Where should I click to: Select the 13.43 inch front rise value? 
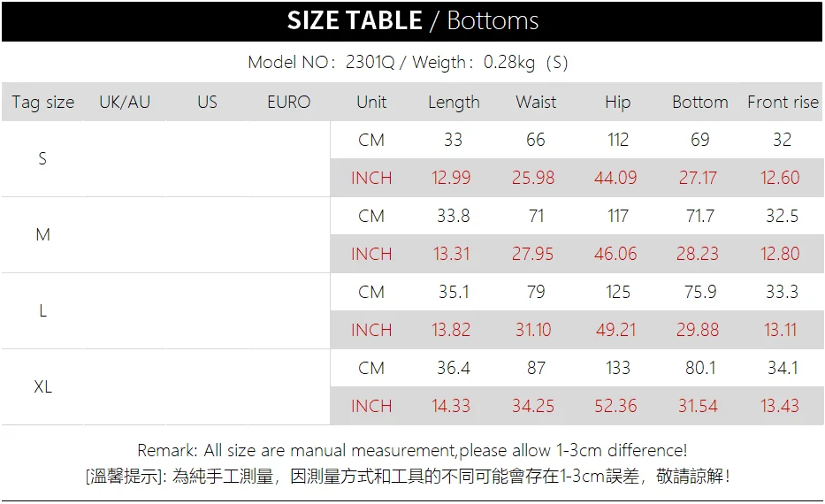coord(780,407)
